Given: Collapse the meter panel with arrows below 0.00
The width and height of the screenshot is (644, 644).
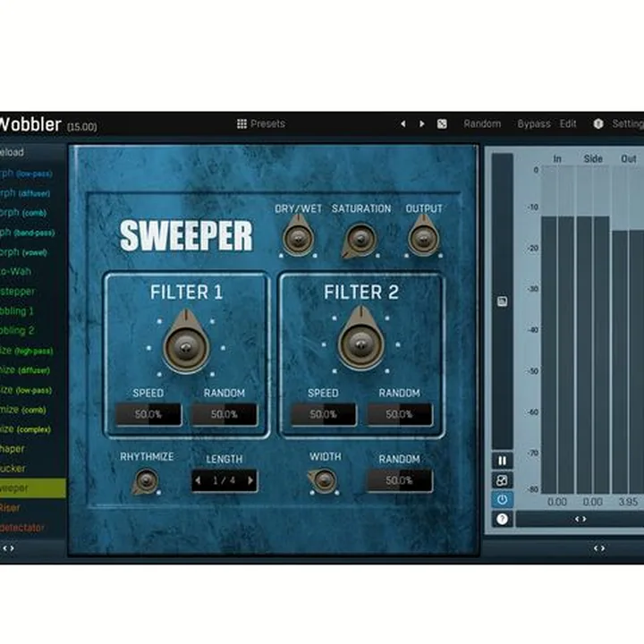Looking at the screenshot, I should [x=580, y=519].
